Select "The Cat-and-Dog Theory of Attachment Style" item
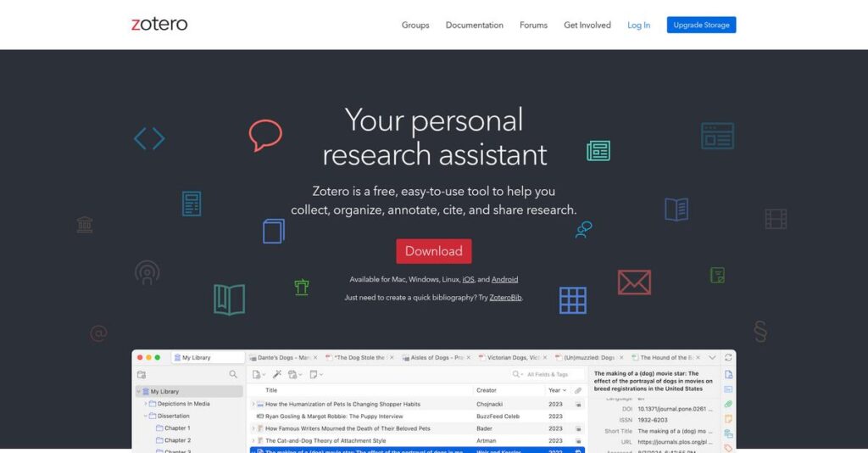This screenshot has height=453, width=868. pyautogui.click(x=325, y=441)
